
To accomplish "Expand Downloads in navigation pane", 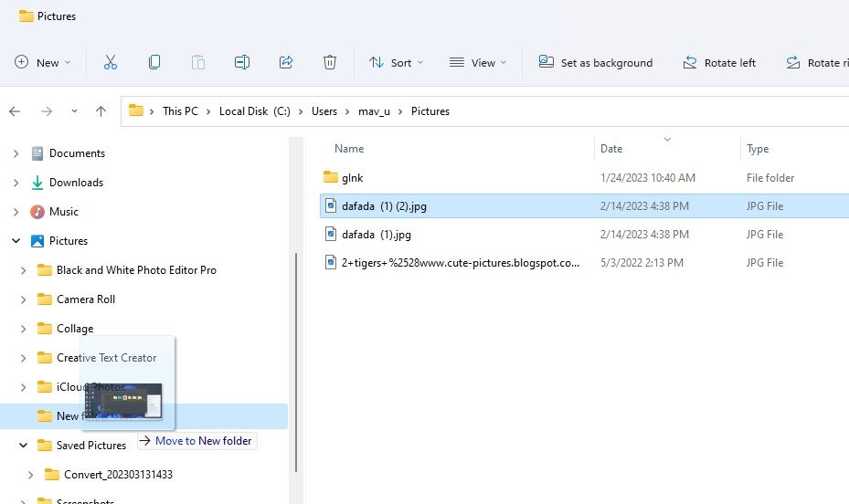I will (x=16, y=183).
